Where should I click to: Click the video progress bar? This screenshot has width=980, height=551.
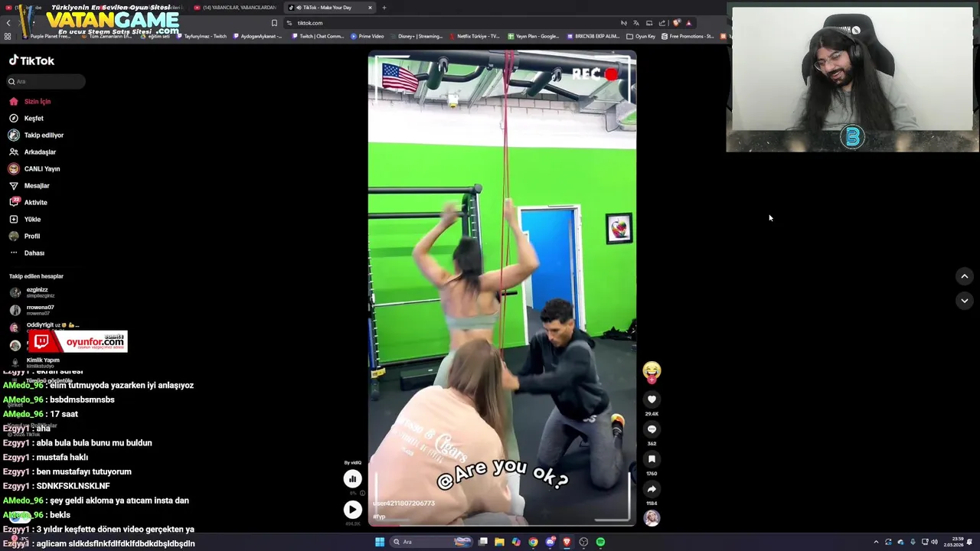[502, 524]
